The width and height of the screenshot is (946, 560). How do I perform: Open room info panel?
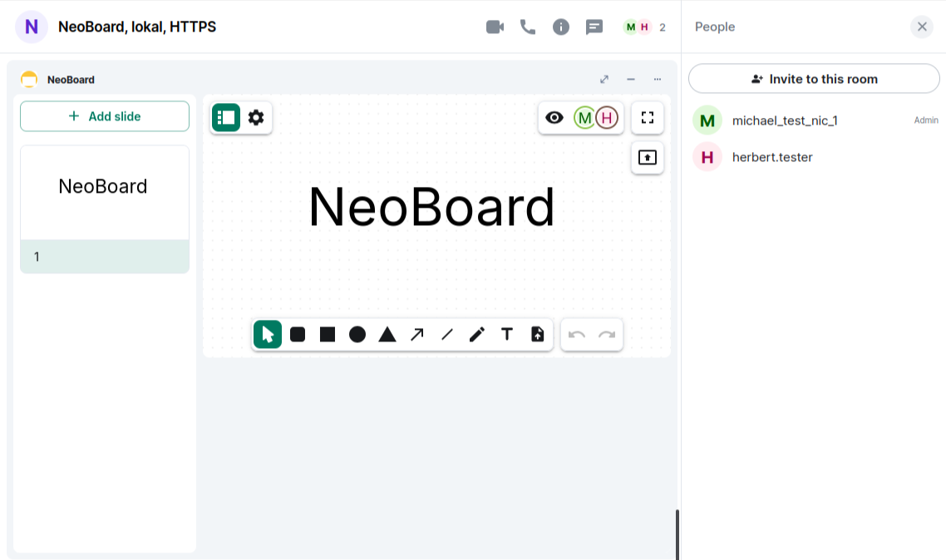coord(561,27)
